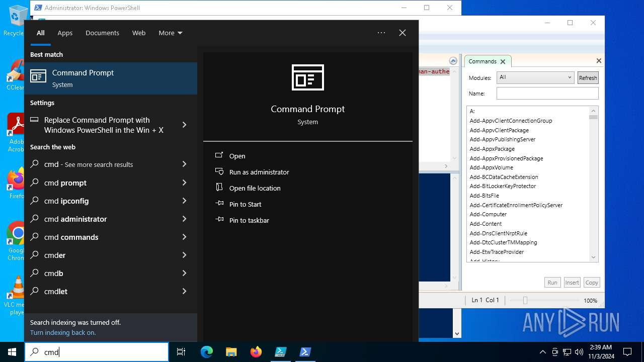Image resolution: width=644 pixels, height=362 pixels.
Task: Click Pin to taskbar pin icon
Action: click(219, 220)
